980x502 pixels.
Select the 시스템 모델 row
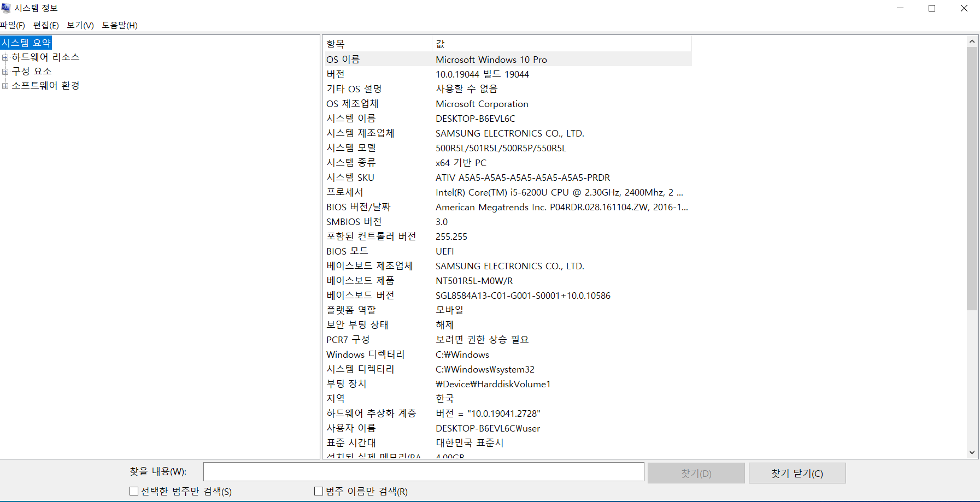coord(507,147)
